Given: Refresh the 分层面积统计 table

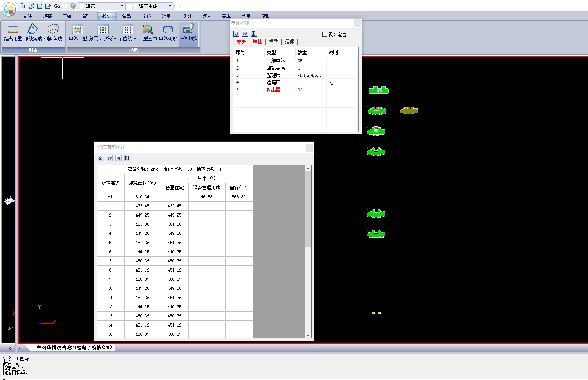Looking at the screenshot, I should [101, 158].
